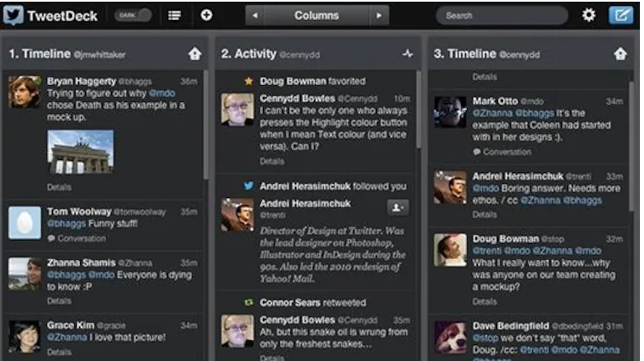Click the TweetDeck bird logo

[13, 15]
